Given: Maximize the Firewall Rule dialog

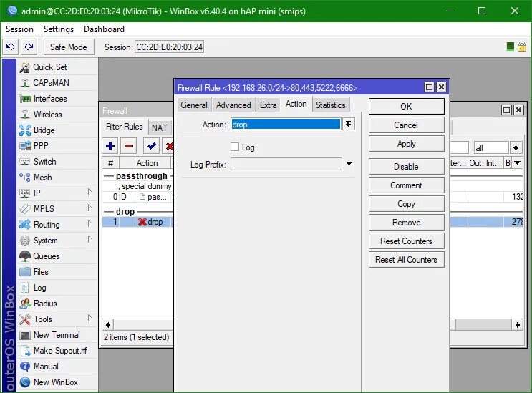Looking at the screenshot, I should tap(429, 87).
